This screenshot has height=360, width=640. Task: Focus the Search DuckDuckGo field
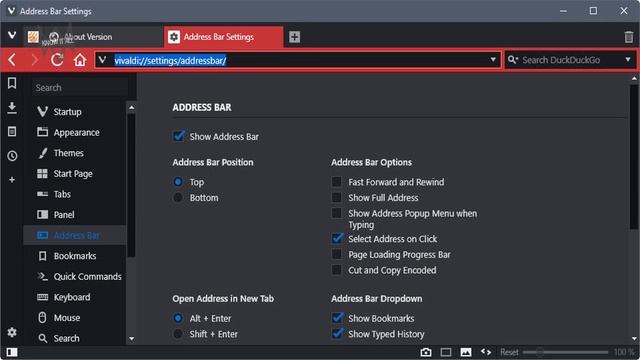coord(571,60)
